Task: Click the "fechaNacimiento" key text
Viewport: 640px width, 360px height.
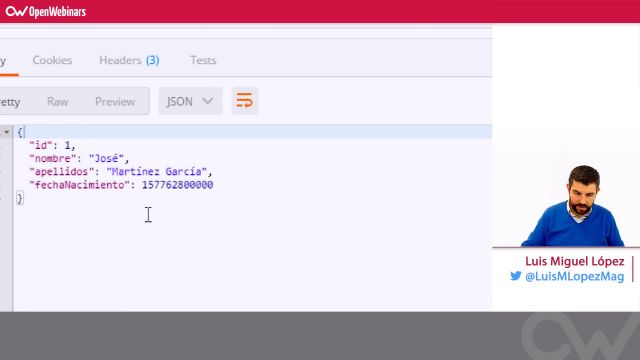Action: (79, 185)
